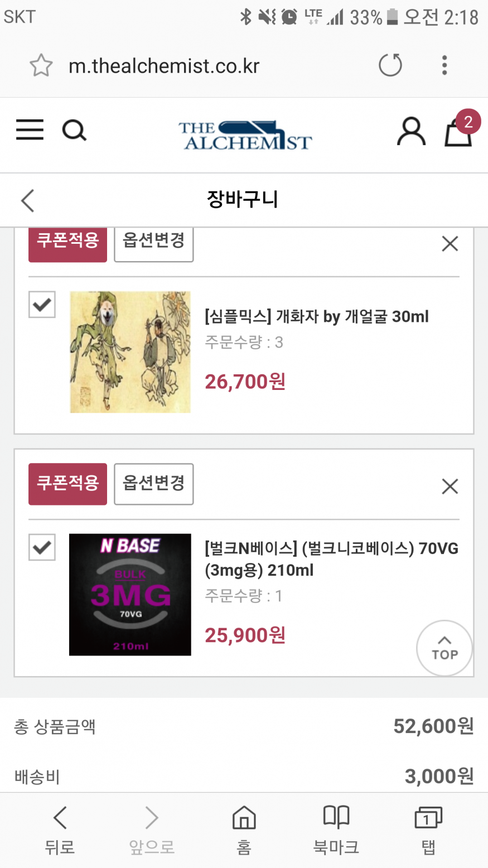Open the hamburger menu

click(x=30, y=130)
